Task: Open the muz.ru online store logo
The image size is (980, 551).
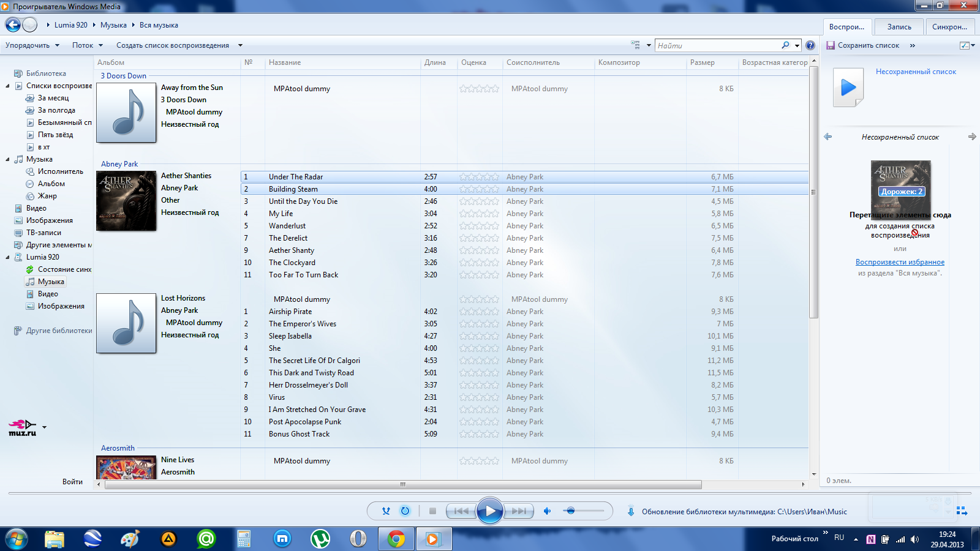Action: 23,427
